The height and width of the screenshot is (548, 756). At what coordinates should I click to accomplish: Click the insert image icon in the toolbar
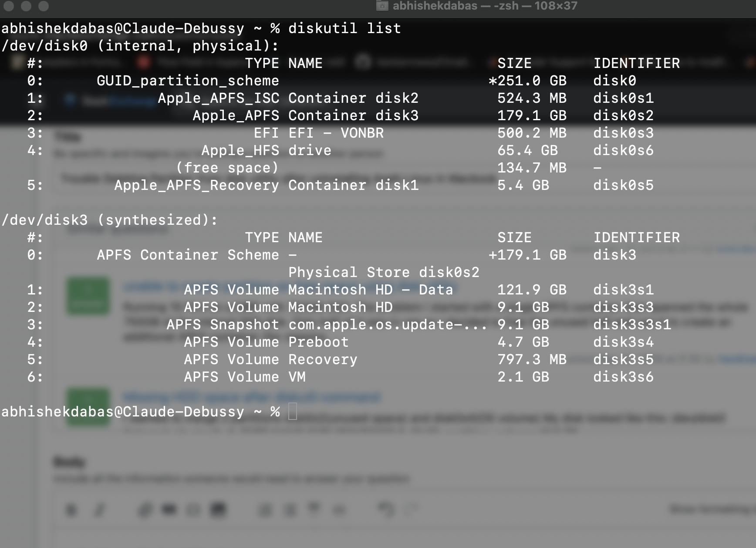click(216, 510)
